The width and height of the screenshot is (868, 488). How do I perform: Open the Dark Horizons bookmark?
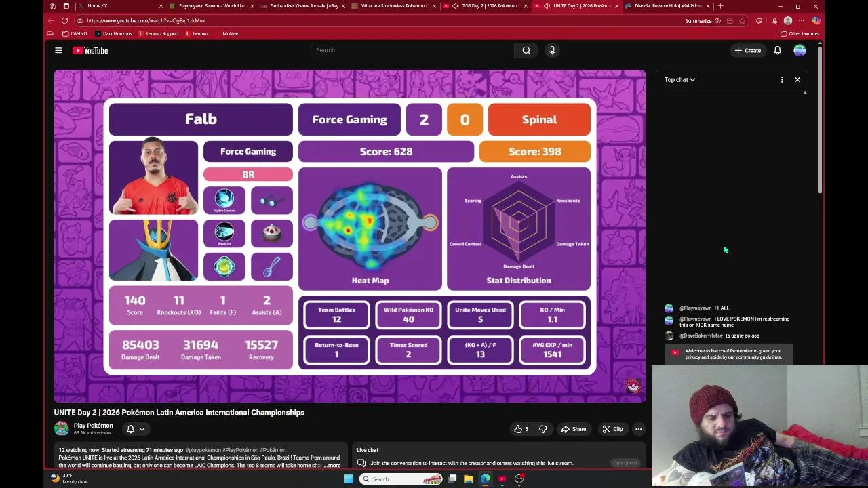coord(113,33)
